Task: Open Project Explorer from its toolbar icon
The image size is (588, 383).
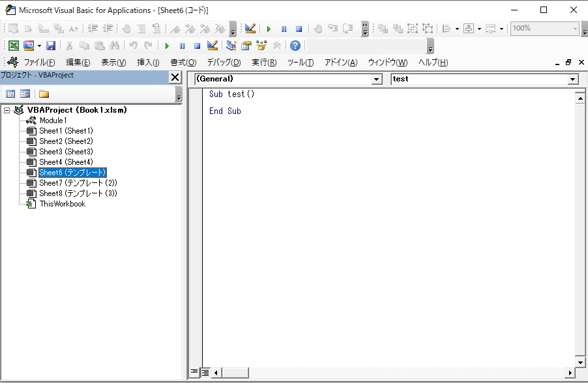Action: [231, 46]
